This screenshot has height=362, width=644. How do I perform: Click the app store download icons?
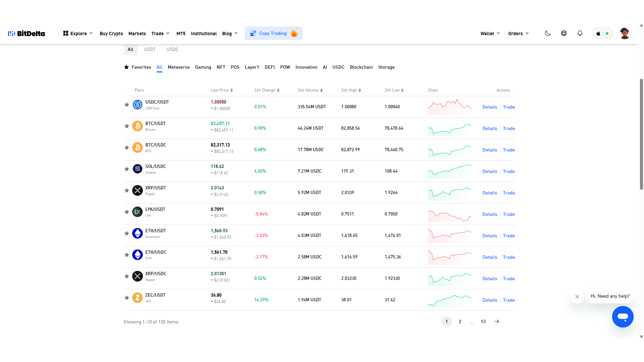point(603,34)
